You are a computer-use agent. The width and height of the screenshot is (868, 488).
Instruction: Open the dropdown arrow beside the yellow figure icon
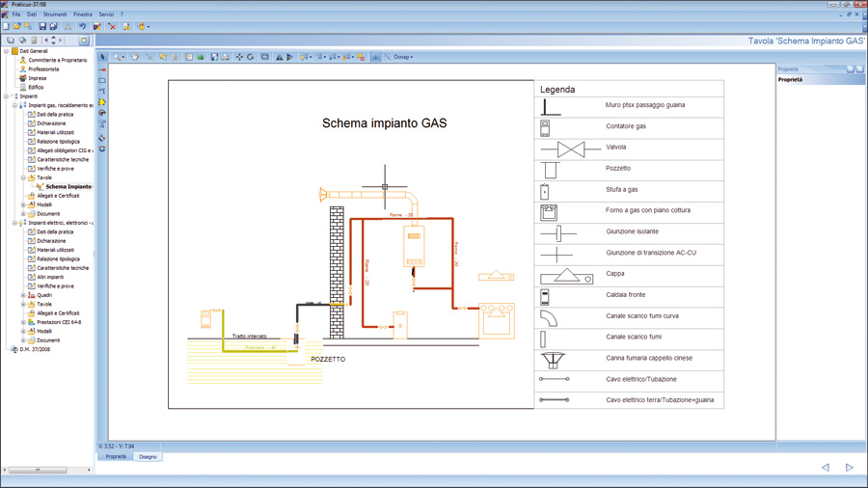pos(149,27)
